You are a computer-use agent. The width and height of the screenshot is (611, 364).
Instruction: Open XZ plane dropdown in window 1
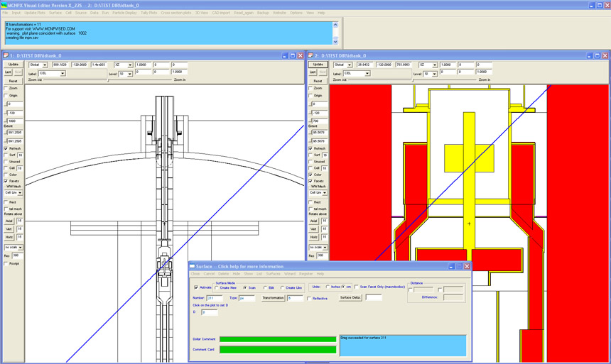pyautogui.click(x=130, y=65)
